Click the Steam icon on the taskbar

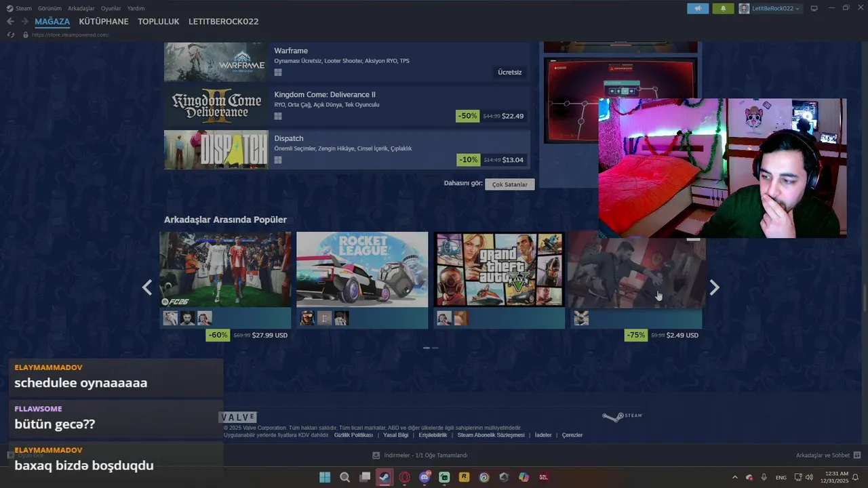point(384,477)
